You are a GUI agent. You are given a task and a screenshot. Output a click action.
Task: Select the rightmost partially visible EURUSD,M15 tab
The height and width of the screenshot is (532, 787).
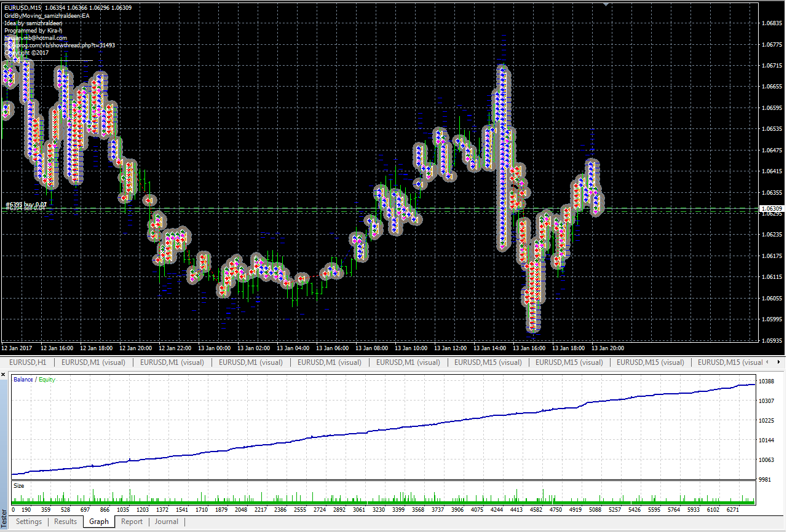coord(730,362)
